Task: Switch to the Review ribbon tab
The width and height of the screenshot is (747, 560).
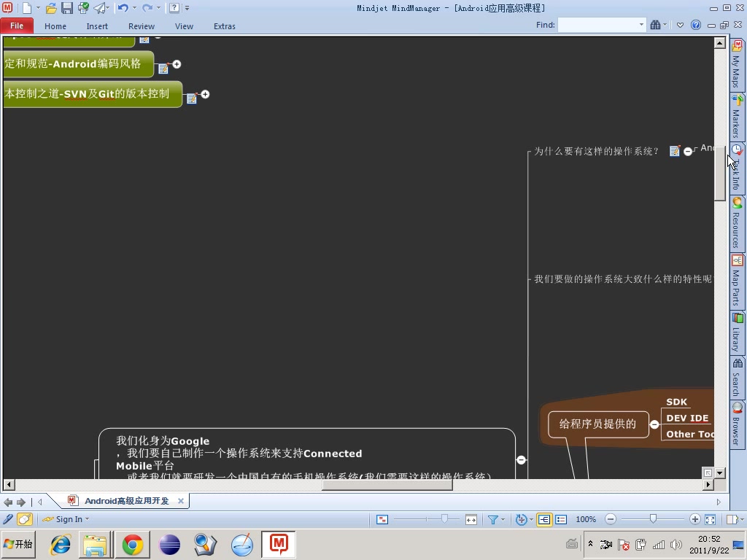Action: pyautogui.click(x=141, y=26)
